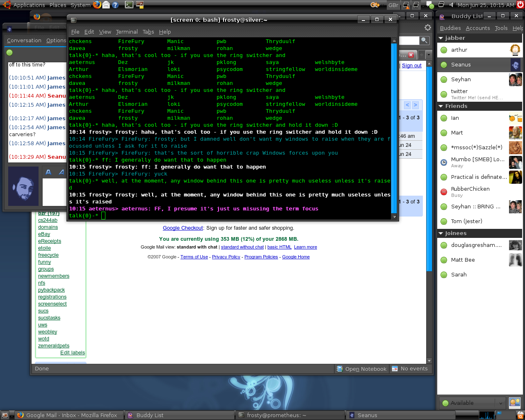Open the Available status dropdown
The height and width of the screenshot is (420, 525).
click(x=472, y=403)
